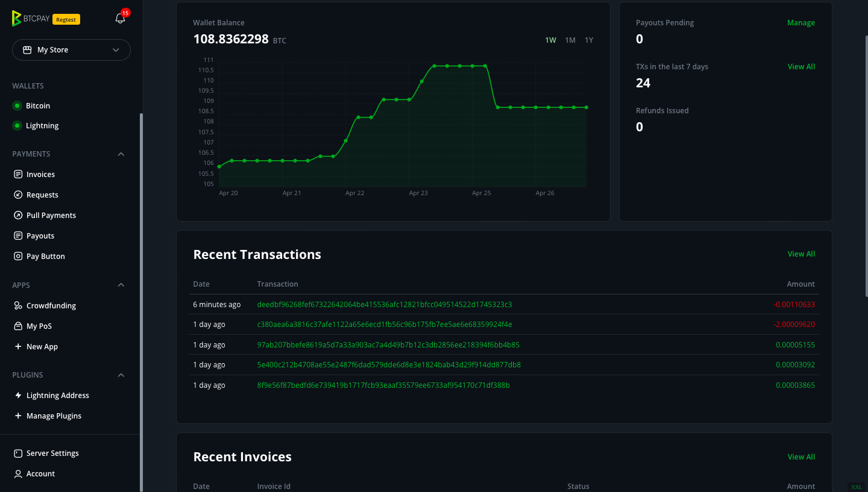Collapse the APPS section
Screen dimensions: 868x492
point(121,285)
